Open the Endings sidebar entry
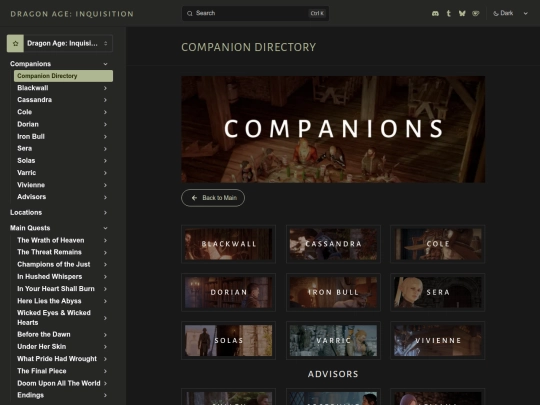Viewport: 540px width, 405px height. [30, 395]
